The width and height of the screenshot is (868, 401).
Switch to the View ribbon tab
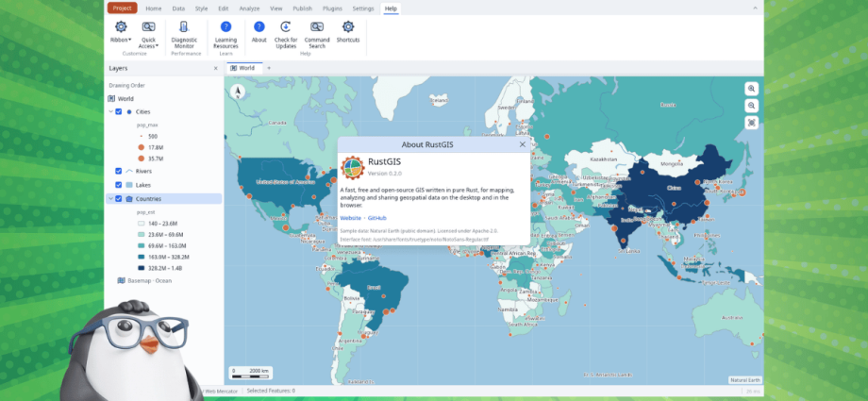[275, 8]
